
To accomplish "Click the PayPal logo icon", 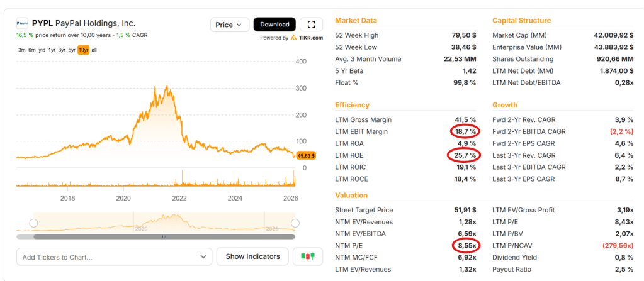I will click(x=22, y=23).
